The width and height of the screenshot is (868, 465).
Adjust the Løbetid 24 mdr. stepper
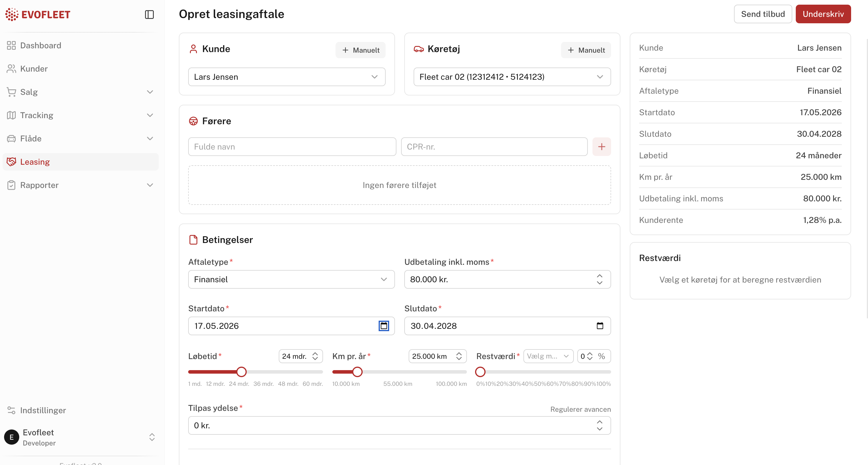315,356
